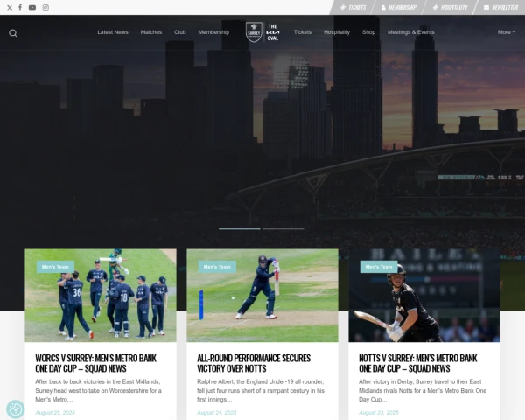Open batsman photo of Notts victory article
525x420 pixels.
pyautogui.click(x=262, y=296)
